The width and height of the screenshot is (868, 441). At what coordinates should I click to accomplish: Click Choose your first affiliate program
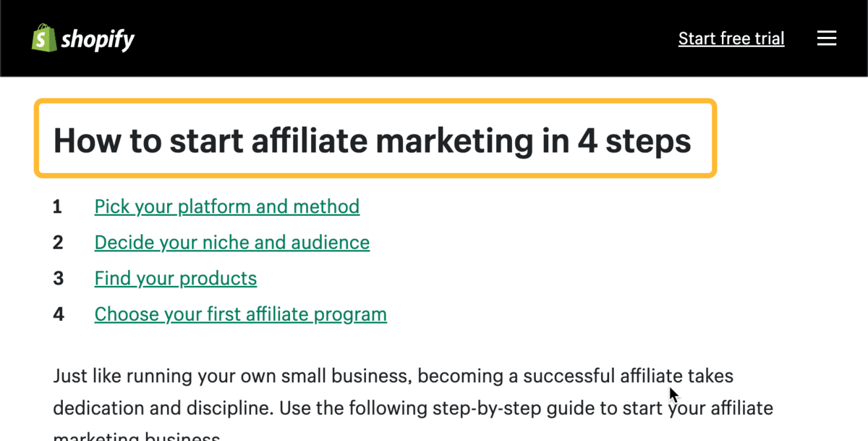(240, 314)
